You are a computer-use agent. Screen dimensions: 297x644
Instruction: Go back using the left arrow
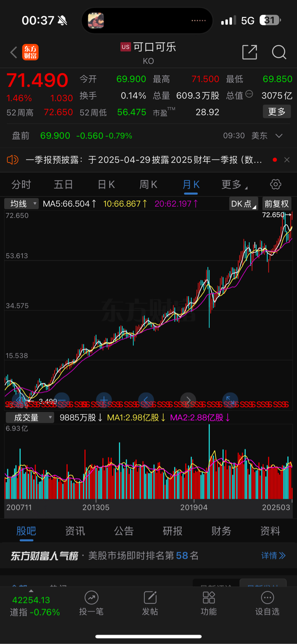click(x=14, y=52)
